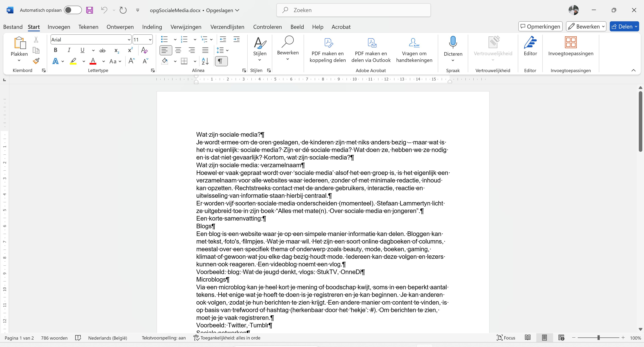The height and width of the screenshot is (347, 644).
Task: Increase the paragraph indent
Action: (236, 40)
